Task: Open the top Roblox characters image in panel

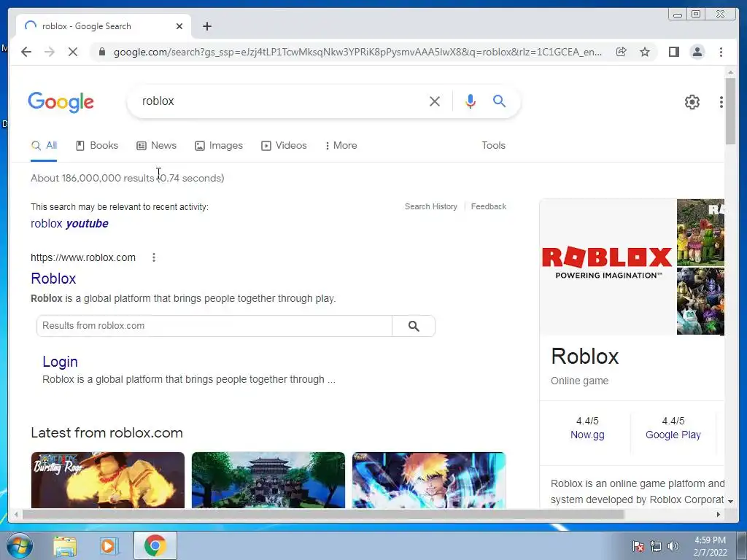Action: pyautogui.click(x=700, y=233)
